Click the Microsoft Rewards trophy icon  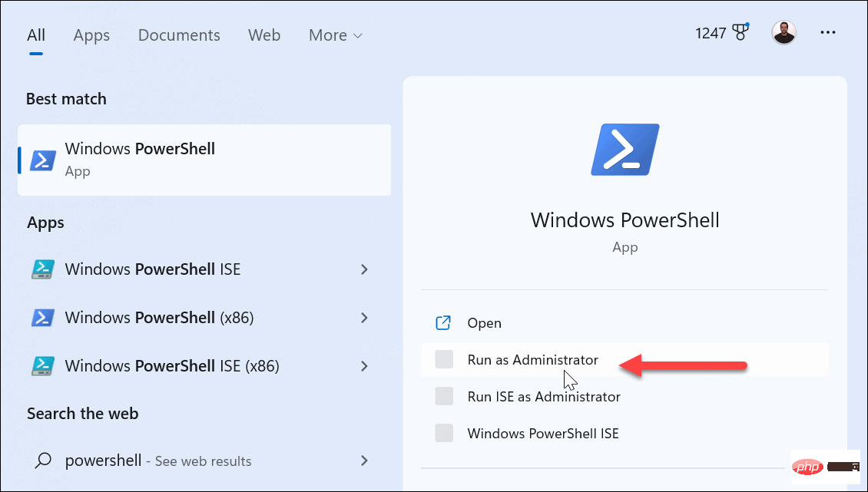click(740, 31)
